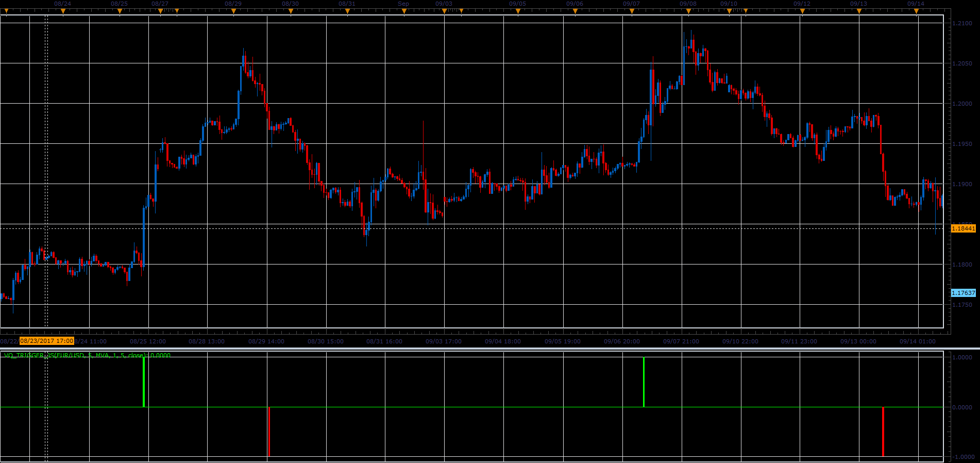Click the 09/05 19:00 time axis label
This screenshot has width=980, height=463.
coord(563,341)
